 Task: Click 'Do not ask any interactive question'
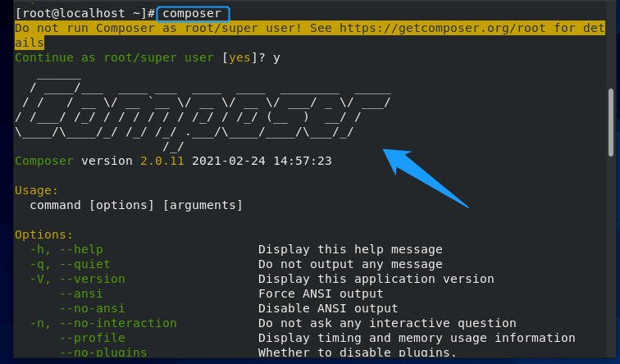(x=387, y=323)
